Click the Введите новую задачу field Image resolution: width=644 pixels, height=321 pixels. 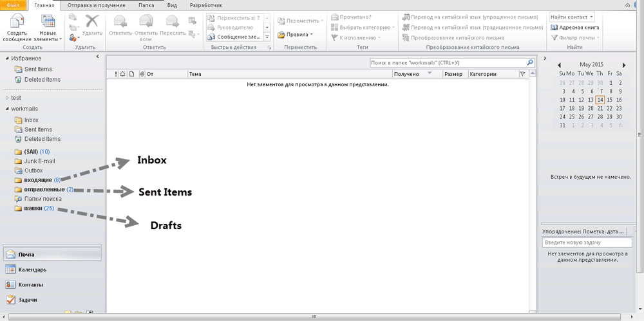click(x=587, y=243)
